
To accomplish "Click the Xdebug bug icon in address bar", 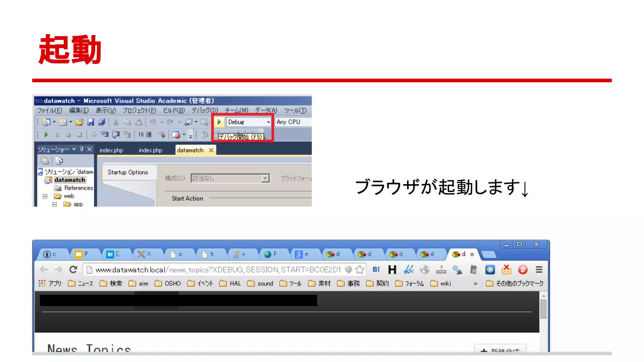I will (x=348, y=269).
